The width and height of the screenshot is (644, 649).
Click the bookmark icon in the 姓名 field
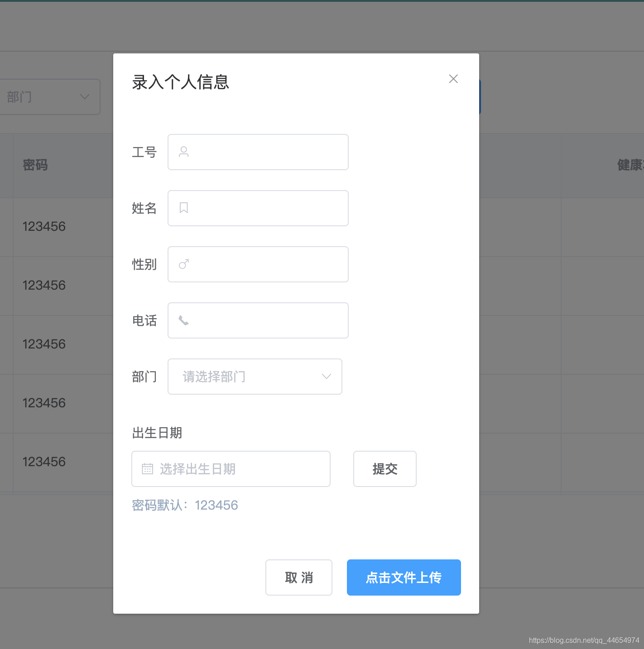pos(183,208)
